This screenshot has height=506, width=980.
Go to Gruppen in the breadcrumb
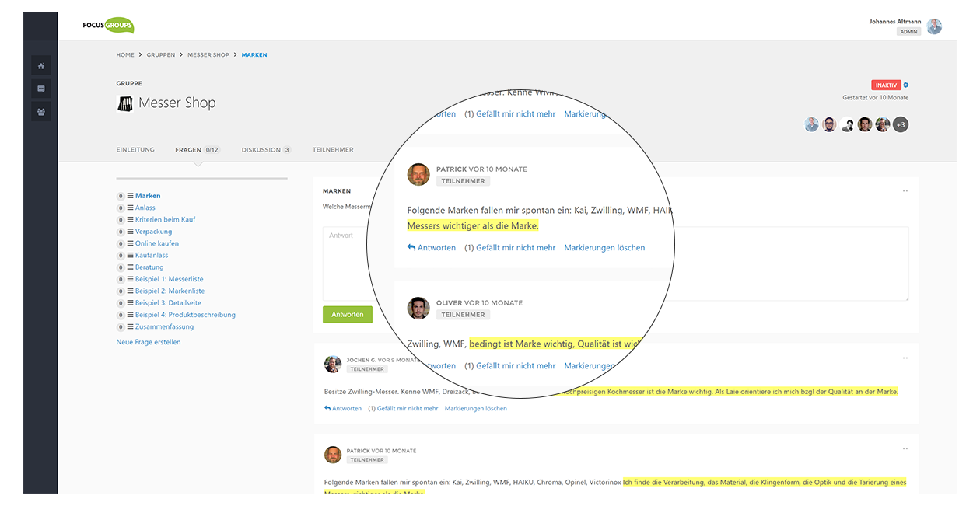coord(161,55)
